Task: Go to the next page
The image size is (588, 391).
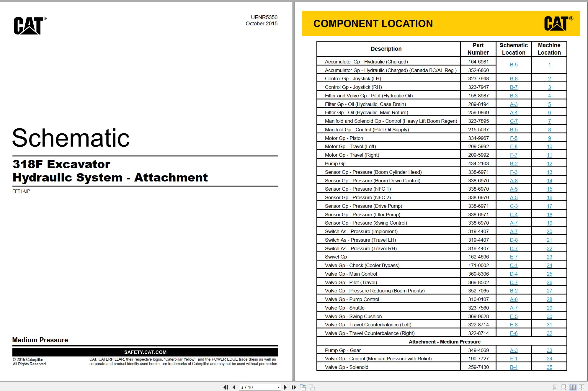Action: click(x=285, y=387)
